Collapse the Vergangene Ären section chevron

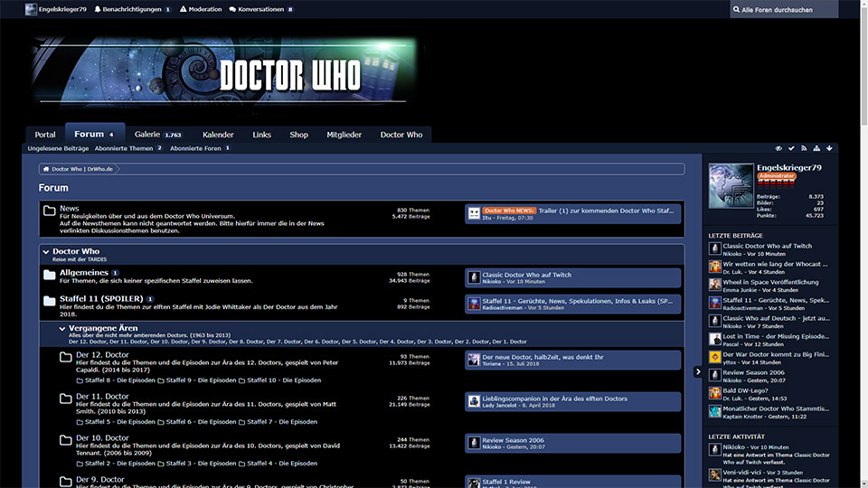62,328
